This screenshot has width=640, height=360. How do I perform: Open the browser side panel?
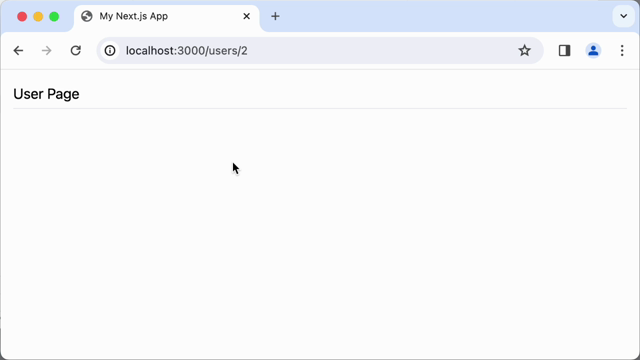(564, 51)
